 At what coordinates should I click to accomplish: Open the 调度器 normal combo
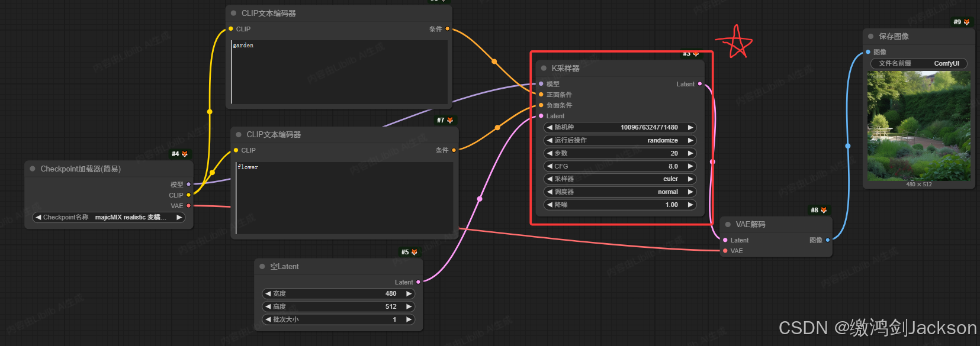click(620, 192)
